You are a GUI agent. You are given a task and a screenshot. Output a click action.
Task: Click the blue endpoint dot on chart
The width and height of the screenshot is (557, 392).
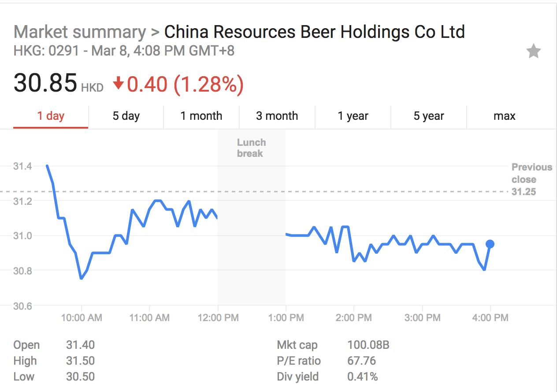[490, 244]
